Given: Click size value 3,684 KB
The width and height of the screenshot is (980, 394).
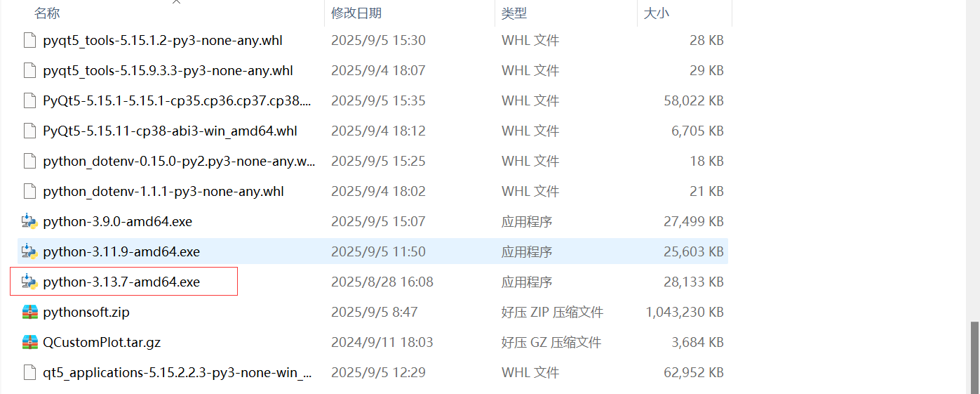Looking at the screenshot, I should coord(697,342).
